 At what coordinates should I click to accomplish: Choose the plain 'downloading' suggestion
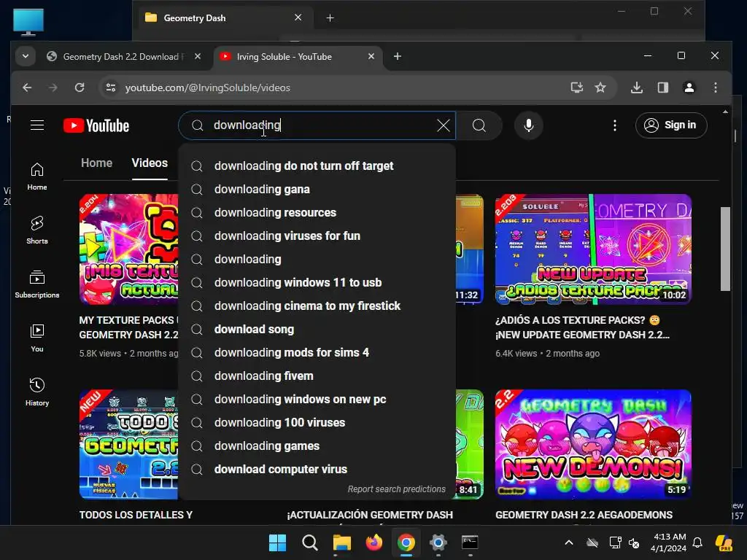(317, 259)
